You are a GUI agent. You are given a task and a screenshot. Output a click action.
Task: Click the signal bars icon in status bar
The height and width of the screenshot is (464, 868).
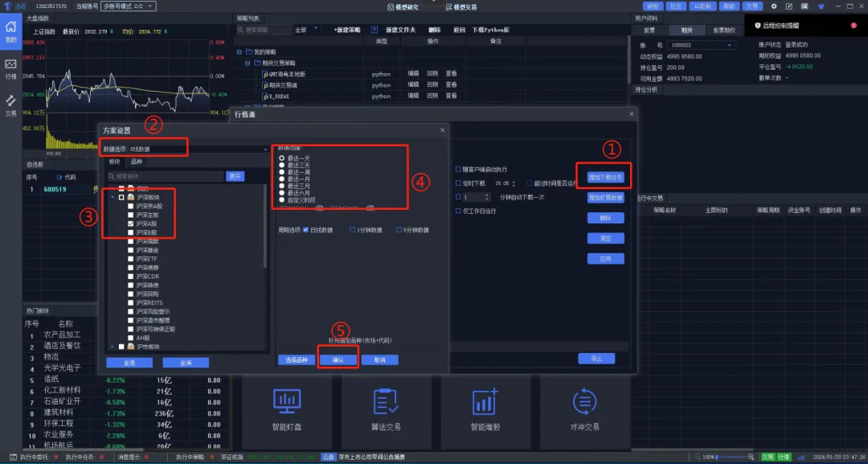(800, 457)
